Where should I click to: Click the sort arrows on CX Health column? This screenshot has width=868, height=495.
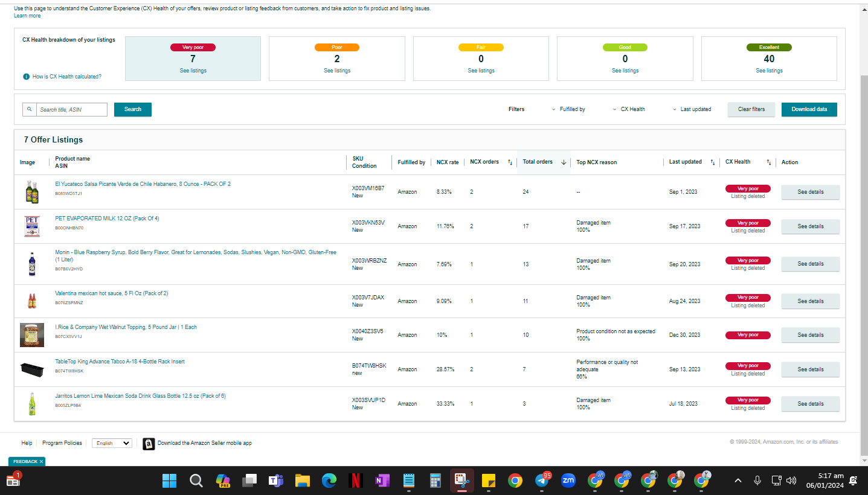[x=769, y=162]
